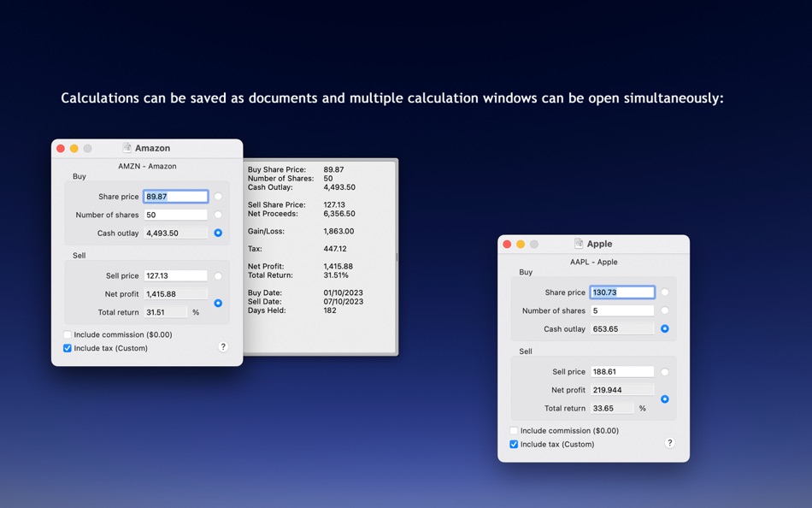Click Number of shares field showing 5
Viewport: 812px width, 508px height.
click(x=622, y=310)
